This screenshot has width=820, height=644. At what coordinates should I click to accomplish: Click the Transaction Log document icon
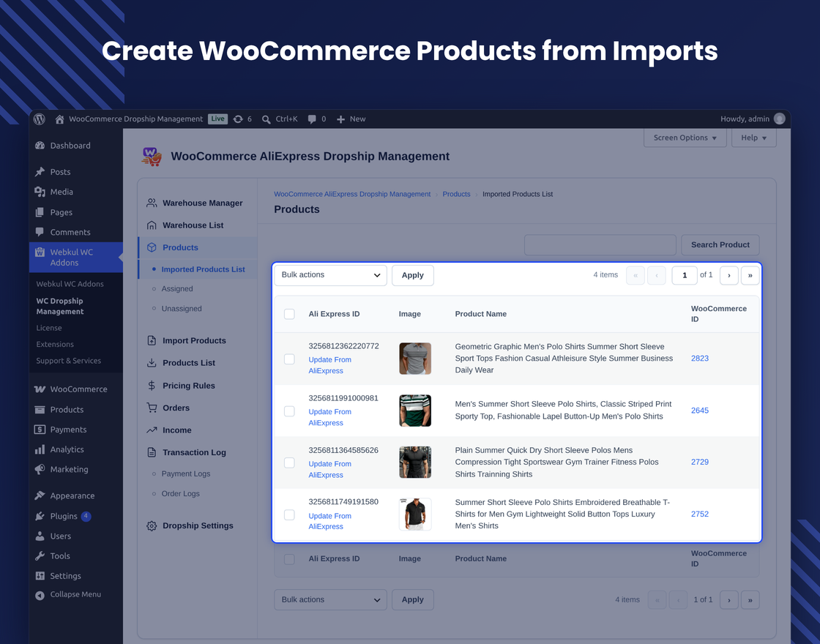pos(152,452)
